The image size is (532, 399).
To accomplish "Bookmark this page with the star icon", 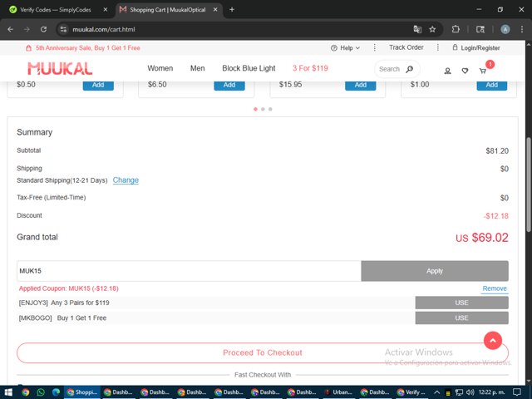I will (432, 30).
